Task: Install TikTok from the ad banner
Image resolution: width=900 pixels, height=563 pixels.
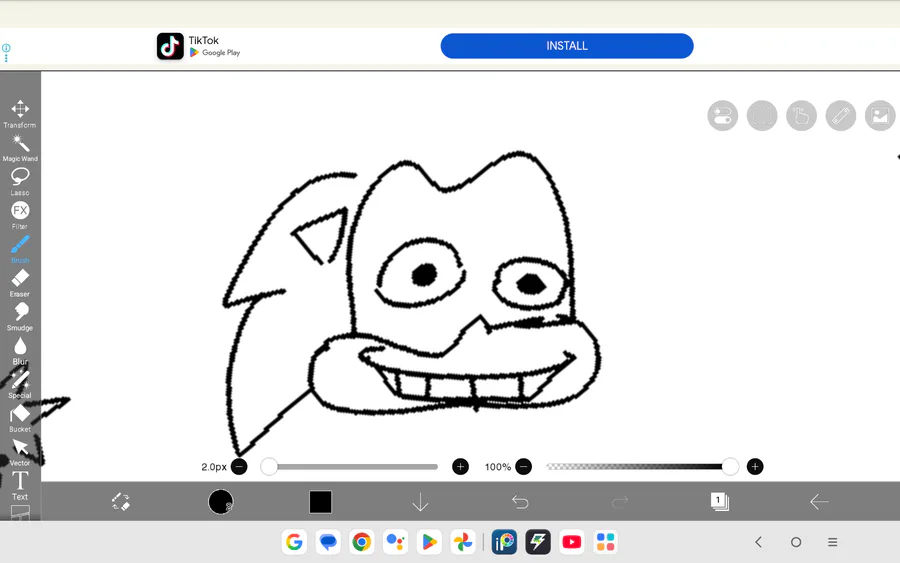Action: tap(567, 46)
